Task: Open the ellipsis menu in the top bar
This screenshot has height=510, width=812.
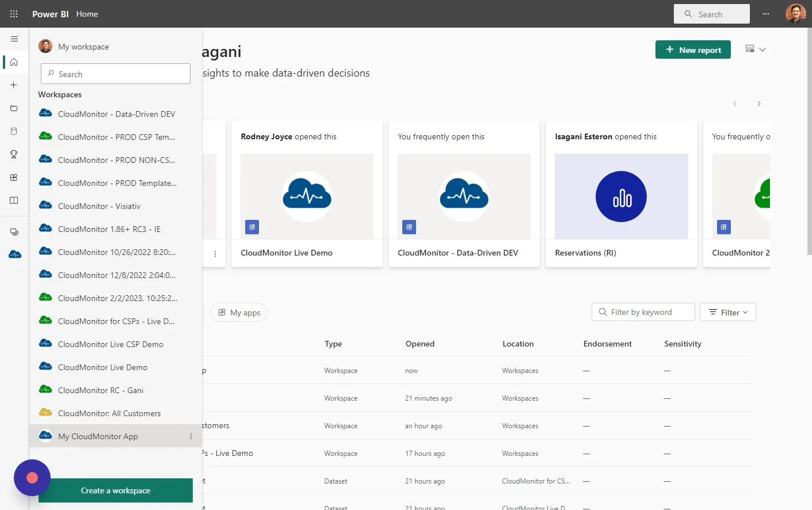Action: [766, 14]
